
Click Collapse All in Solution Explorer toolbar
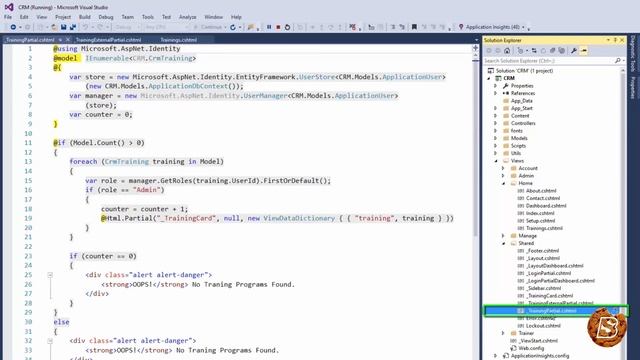point(552,51)
